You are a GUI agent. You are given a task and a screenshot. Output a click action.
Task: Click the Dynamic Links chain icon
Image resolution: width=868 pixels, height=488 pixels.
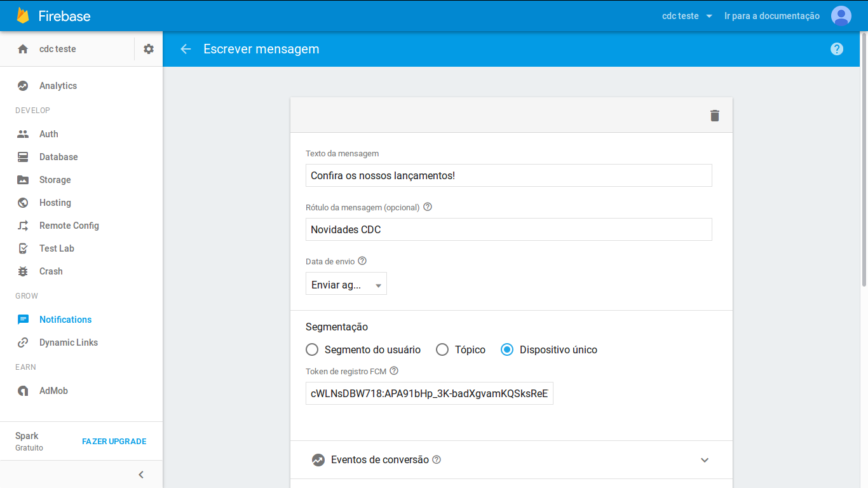click(23, 342)
